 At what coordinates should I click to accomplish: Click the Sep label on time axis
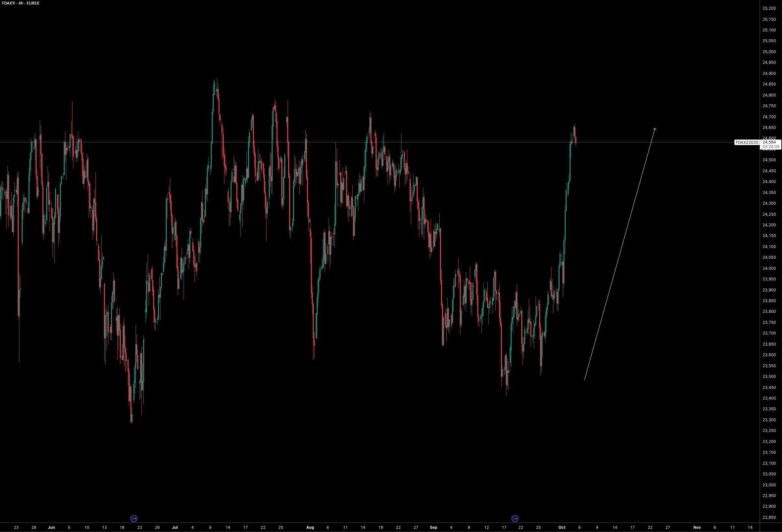[x=433, y=527]
